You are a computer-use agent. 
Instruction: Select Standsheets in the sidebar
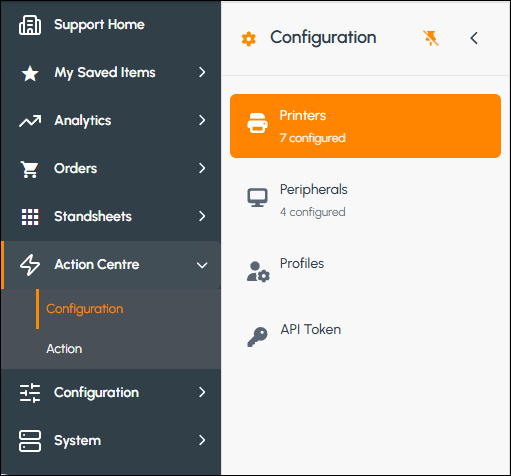tap(111, 216)
